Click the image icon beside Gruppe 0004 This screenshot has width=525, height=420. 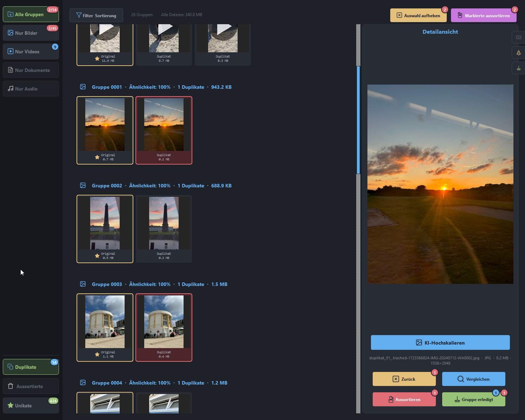click(83, 383)
